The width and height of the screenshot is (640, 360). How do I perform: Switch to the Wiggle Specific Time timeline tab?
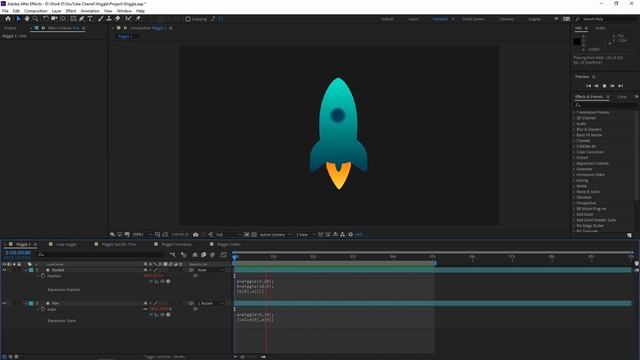119,244
